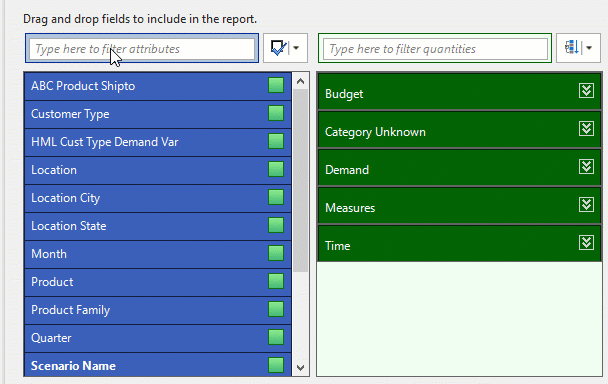Click the attribute list scroll down arrow
The width and height of the screenshot is (608, 384).
300,367
